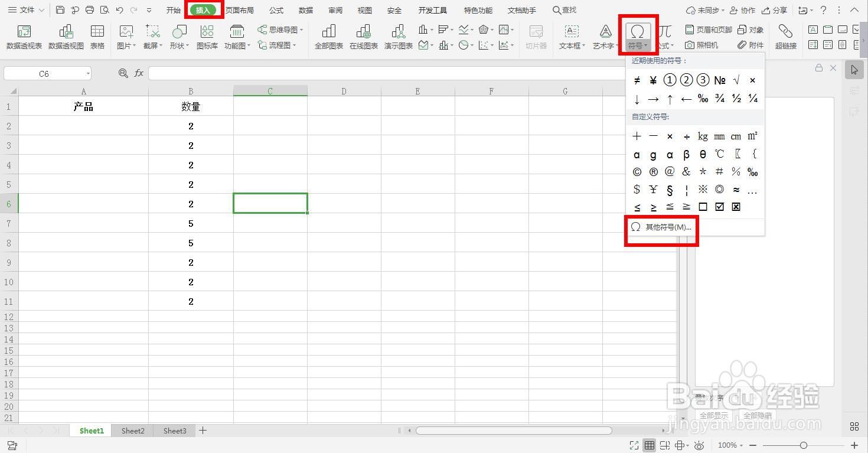Click the zoom in plus button
Image resolution: width=868 pixels, height=453 pixels.
point(854,445)
